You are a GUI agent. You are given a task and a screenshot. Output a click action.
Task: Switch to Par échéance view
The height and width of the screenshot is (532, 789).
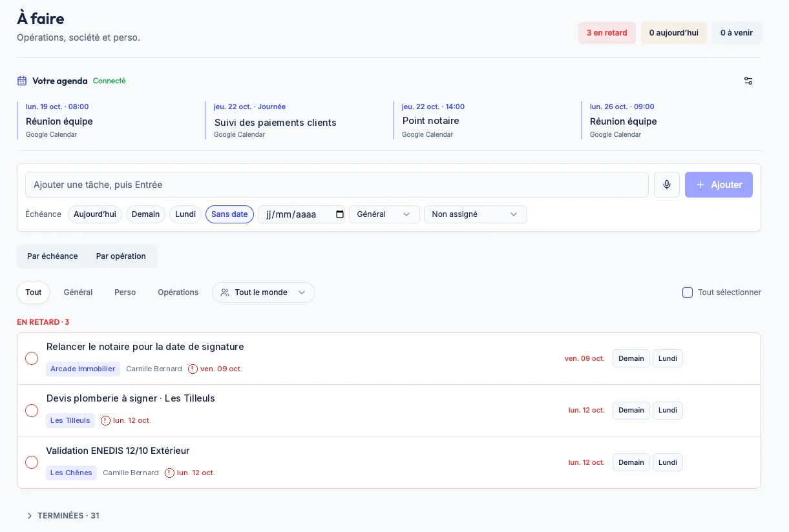52,256
